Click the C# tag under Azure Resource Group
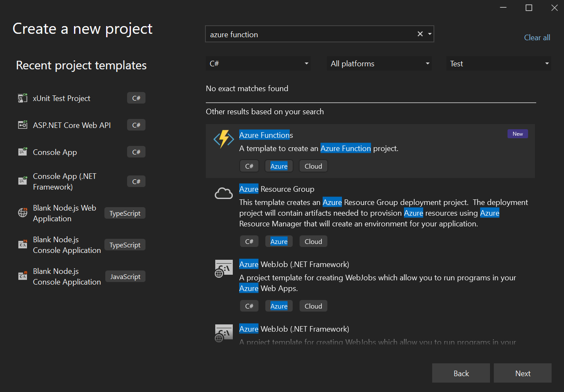 (x=249, y=241)
